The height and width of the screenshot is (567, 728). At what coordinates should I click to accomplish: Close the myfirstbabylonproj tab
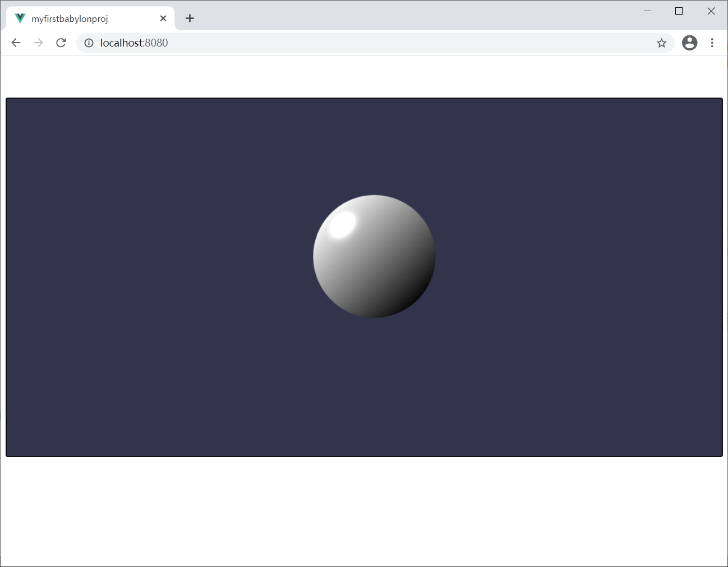pos(163,18)
